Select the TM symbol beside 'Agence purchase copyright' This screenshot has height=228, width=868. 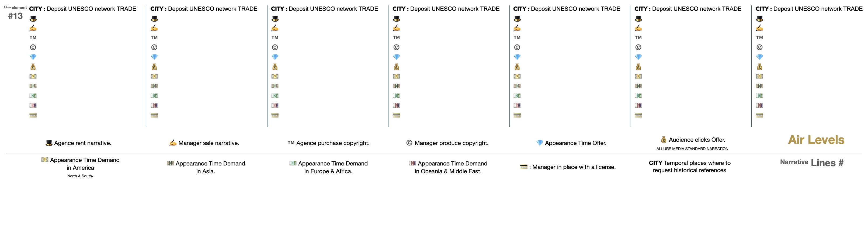[x=291, y=143]
